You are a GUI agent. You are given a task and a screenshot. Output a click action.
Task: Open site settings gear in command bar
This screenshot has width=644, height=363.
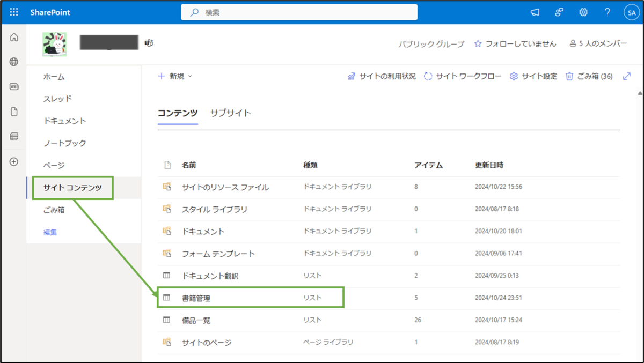514,76
